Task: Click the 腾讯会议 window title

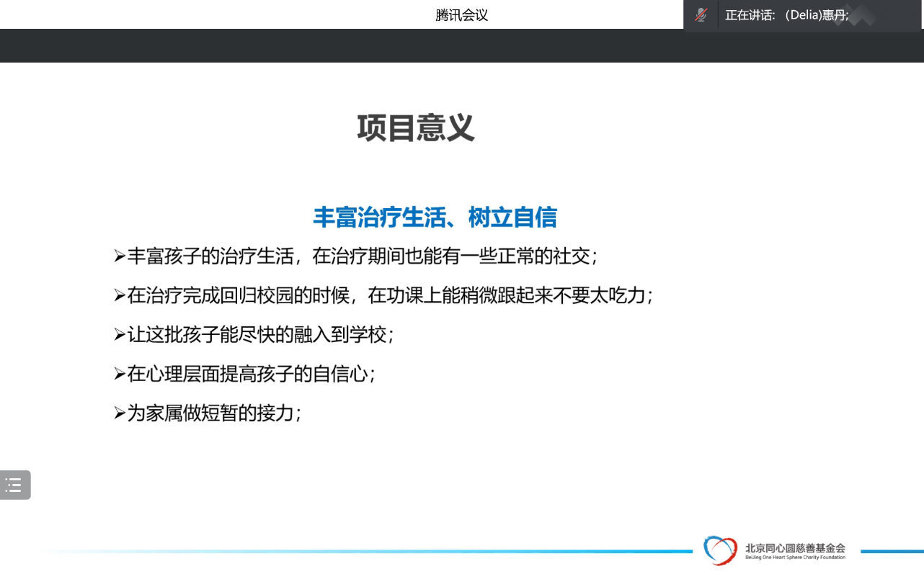Action: point(461,15)
